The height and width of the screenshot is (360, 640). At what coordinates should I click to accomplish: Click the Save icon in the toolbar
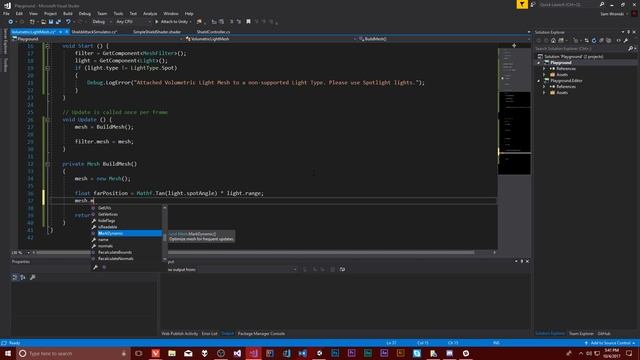(51, 22)
